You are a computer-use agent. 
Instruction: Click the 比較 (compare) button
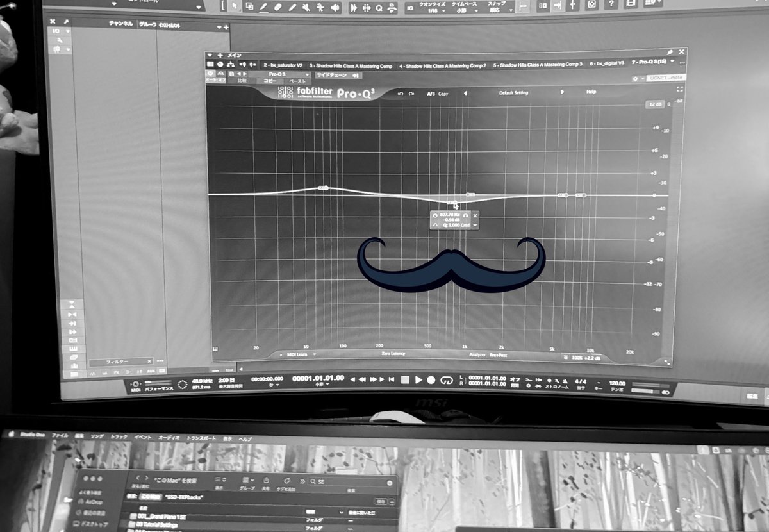(242, 81)
